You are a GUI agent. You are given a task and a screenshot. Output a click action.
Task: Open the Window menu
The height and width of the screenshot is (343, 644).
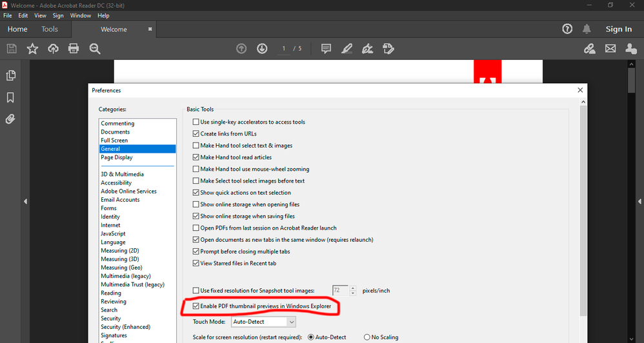click(x=81, y=15)
